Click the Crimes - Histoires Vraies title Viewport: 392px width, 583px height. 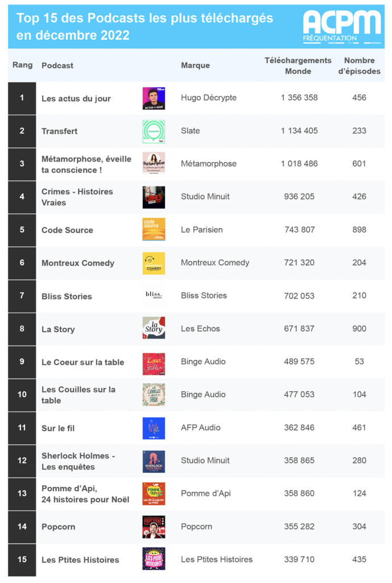[77, 197]
